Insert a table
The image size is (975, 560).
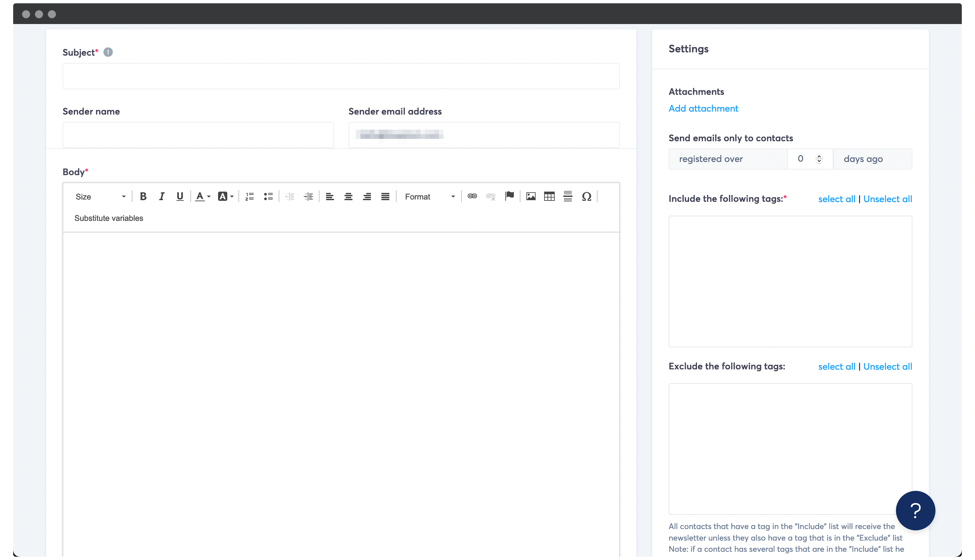(549, 197)
